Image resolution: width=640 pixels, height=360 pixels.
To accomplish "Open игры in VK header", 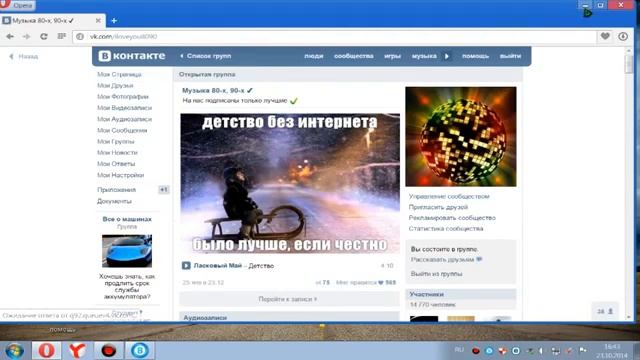I will tap(392, 56).
